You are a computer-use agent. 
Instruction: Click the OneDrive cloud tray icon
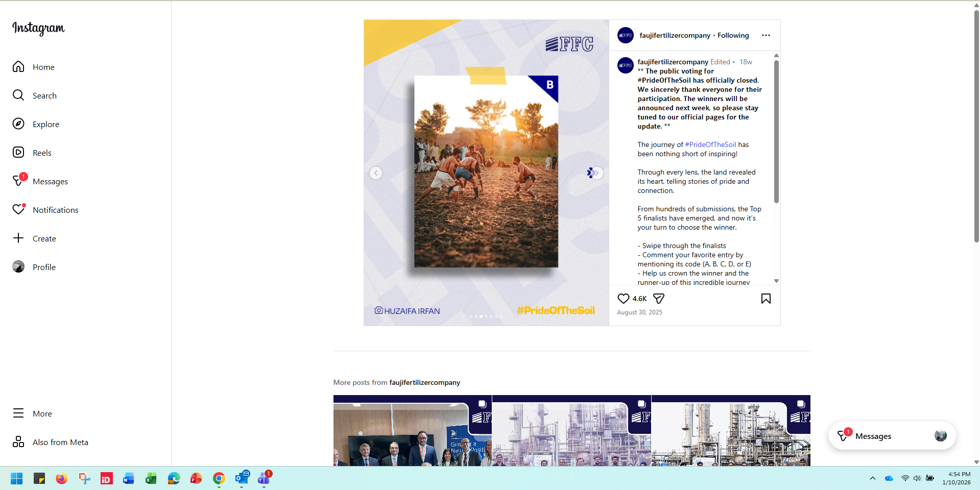(x=889, y=478)
